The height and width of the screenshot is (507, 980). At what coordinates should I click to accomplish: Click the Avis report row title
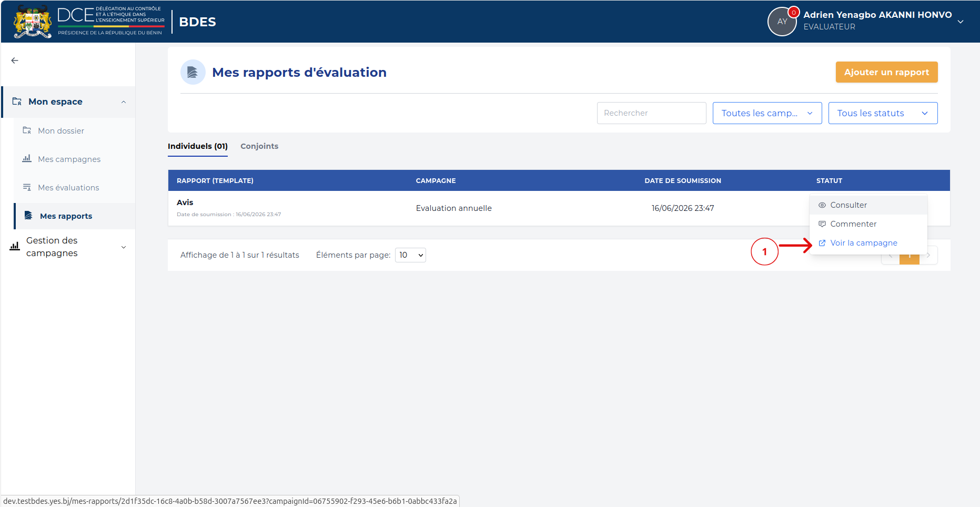185,202
